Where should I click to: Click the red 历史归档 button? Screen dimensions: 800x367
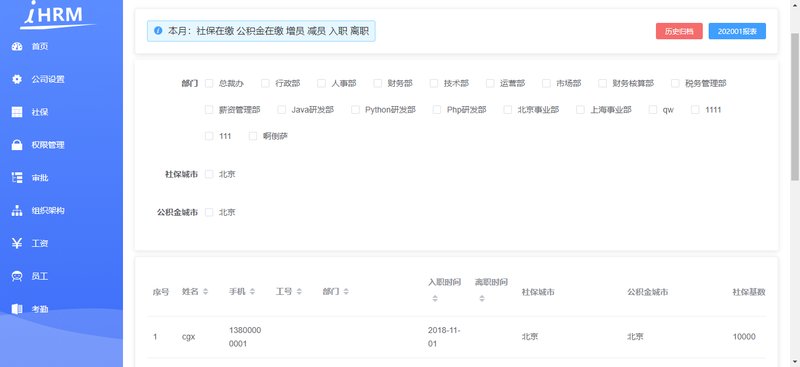[679, 31]
